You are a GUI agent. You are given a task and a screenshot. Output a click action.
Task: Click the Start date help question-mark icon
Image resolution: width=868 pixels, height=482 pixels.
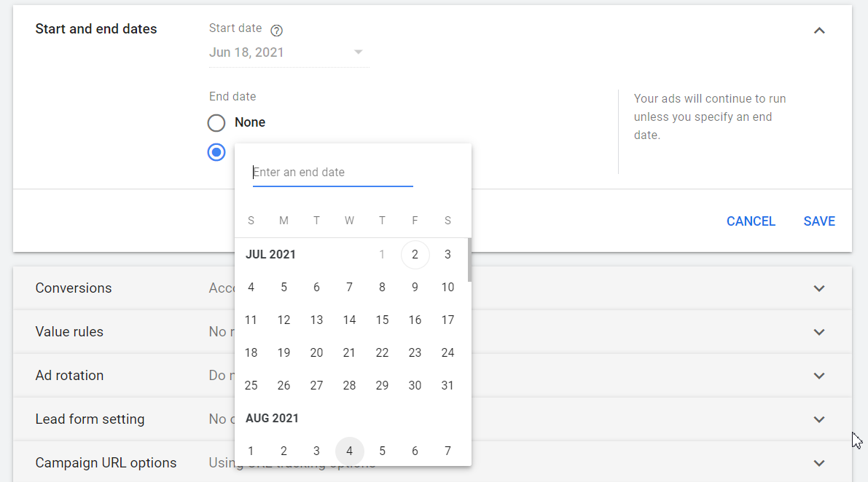point(276,31)
